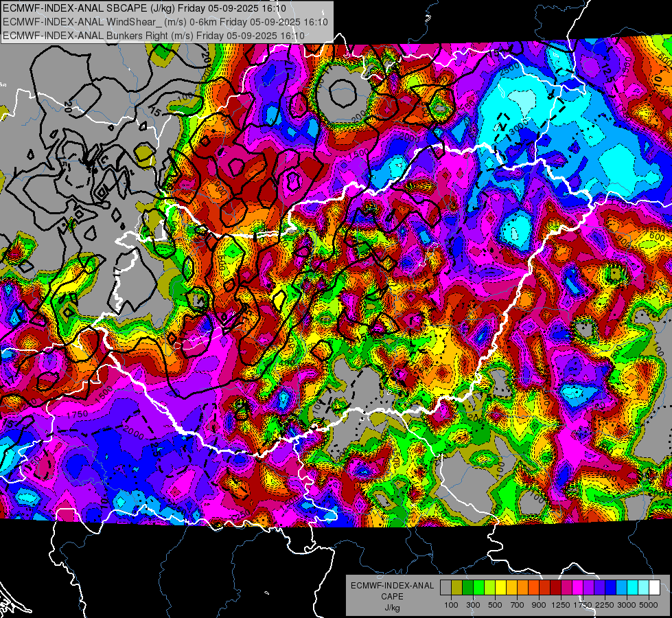Viewport: 672px width, 618px height.
Task: Select the pure blue legend swatch
Action: coord(611,588)
